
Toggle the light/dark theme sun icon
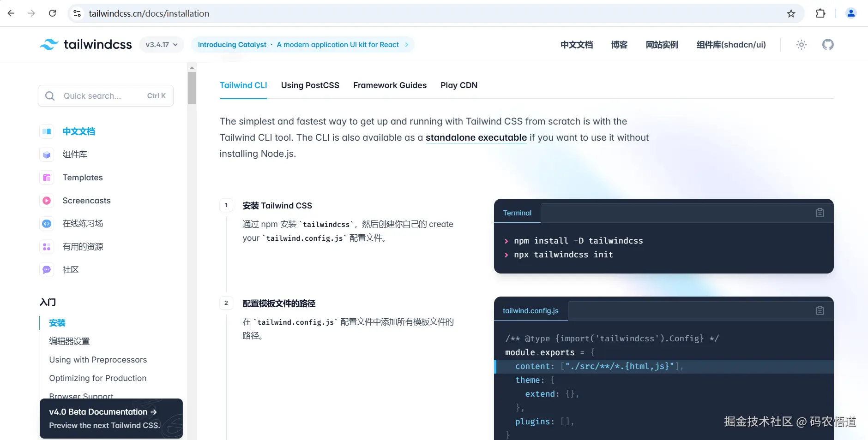pos(802,45)
